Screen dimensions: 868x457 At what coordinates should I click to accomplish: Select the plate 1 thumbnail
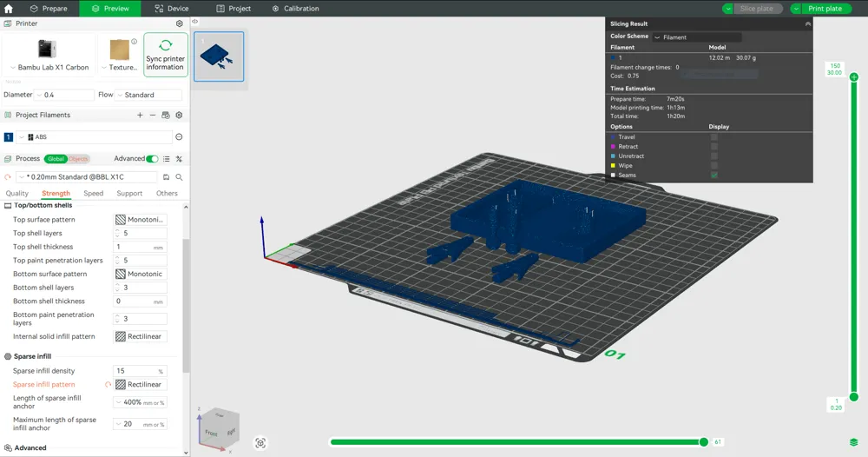point(219,56)
